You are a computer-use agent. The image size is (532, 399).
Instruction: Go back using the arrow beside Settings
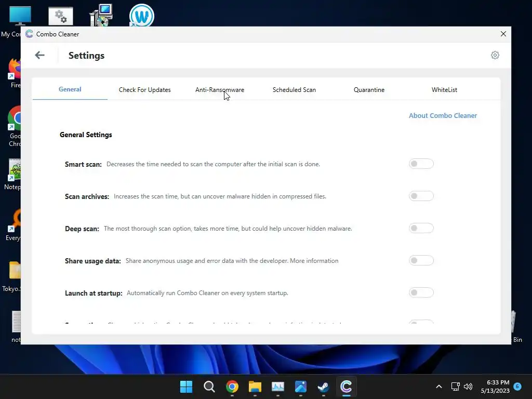point(39,55)
